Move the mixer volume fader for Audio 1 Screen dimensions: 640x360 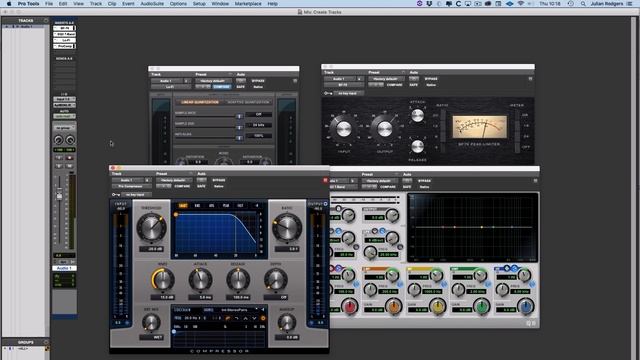[x=59, y=196]
